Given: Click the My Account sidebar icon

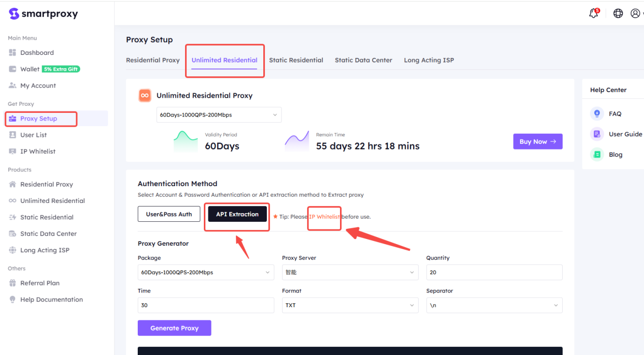Looking at the screenshot, I should pyautogui.click(x=13, y=85).
